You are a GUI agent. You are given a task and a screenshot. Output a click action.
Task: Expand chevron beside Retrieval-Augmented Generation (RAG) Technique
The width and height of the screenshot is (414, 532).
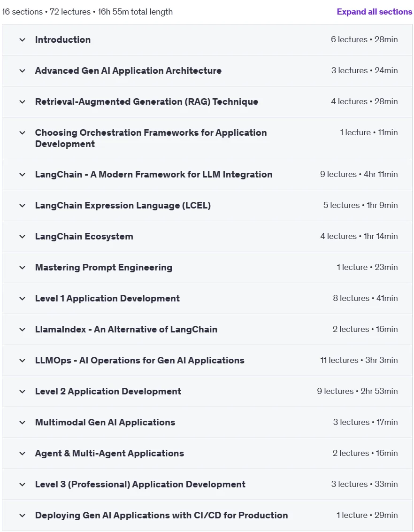click(x=23, y=102)
